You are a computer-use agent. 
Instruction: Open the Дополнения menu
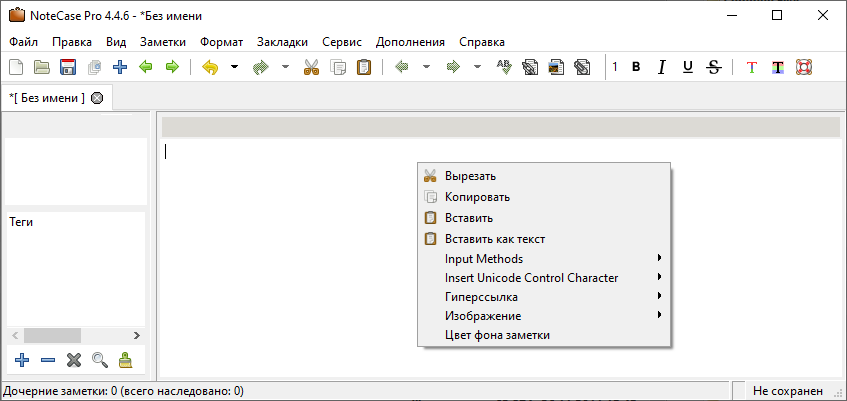(x=411, y=42)
